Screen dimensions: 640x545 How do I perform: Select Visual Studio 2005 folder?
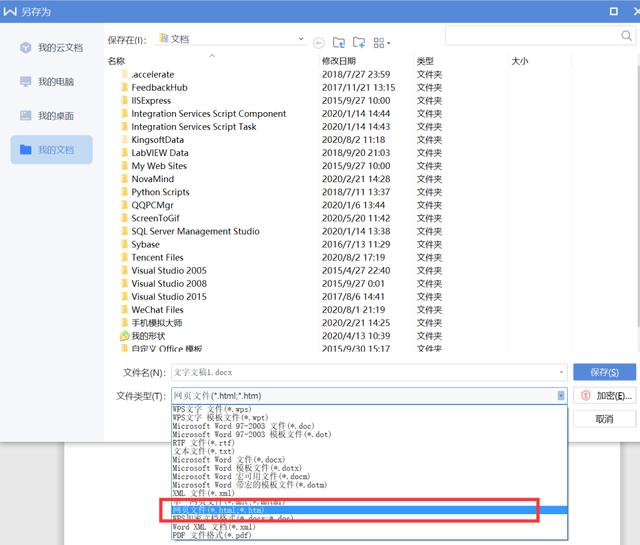point(169,270)
